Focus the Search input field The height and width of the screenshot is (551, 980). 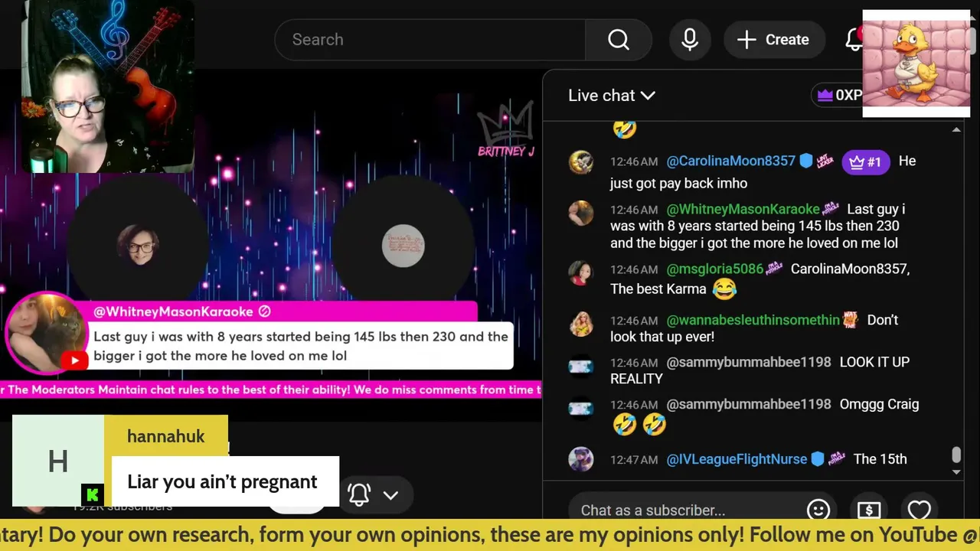click(x=430, y=40)
